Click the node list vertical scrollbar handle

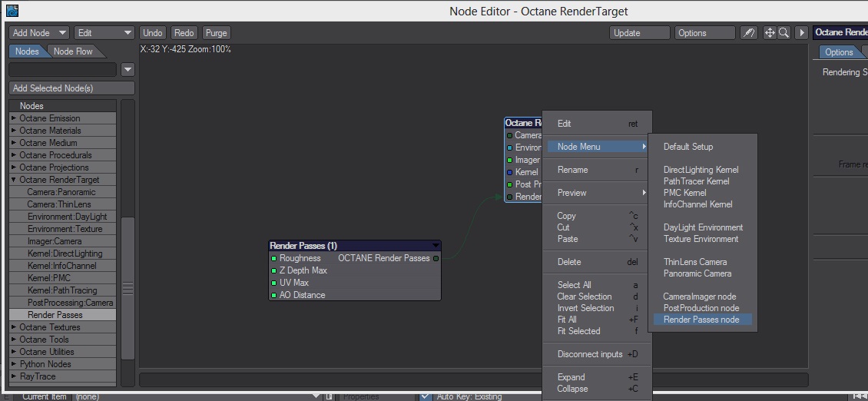pyautogui.click(x=128, y=289)
